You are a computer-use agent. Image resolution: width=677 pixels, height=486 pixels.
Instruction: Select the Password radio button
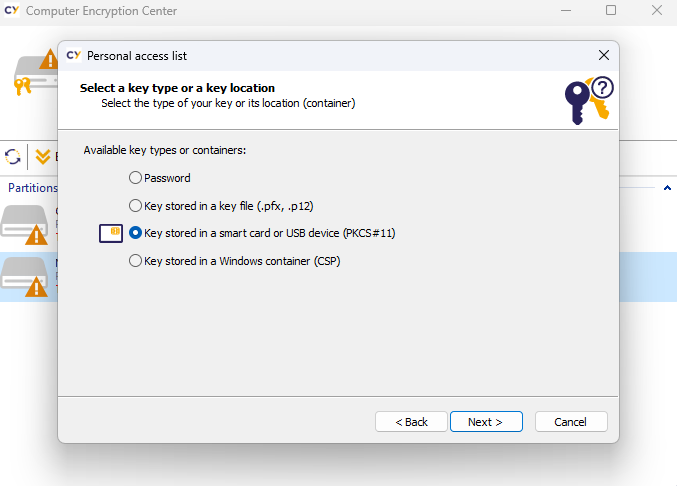click(x=136, y=178)
